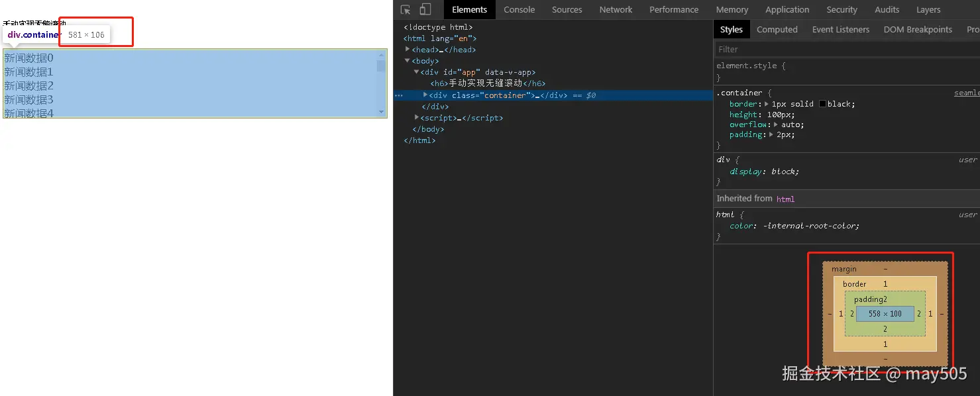Expand the script element node
Image resolution: width=980 pixels, height=396 pixels.
[417, 117]
